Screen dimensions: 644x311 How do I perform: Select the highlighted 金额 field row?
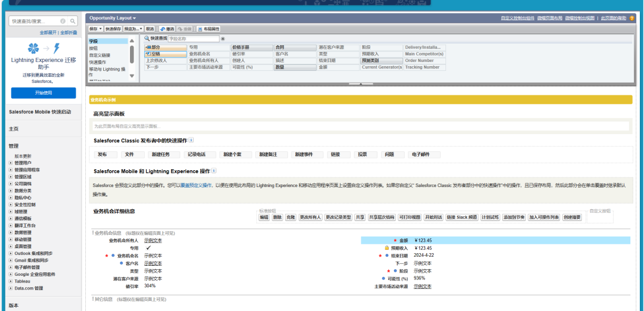(x=496, y=241)
